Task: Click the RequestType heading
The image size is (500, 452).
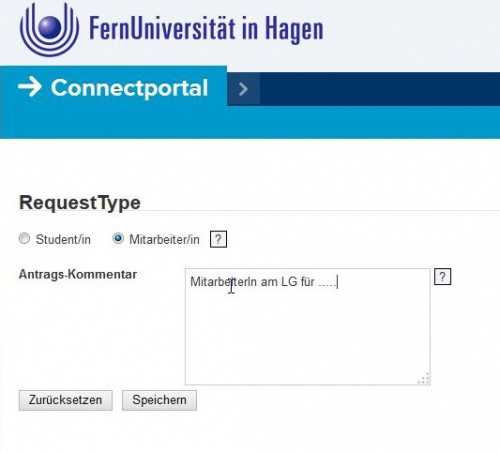Action: click(80, 203)
